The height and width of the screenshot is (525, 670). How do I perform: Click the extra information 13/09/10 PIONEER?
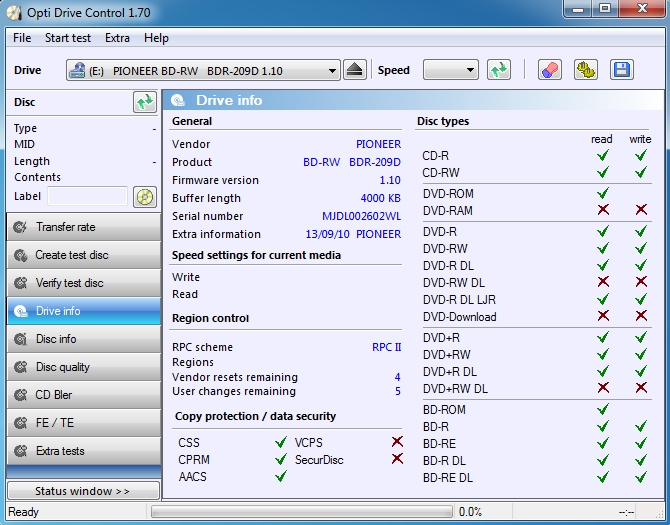pos(353,234)
